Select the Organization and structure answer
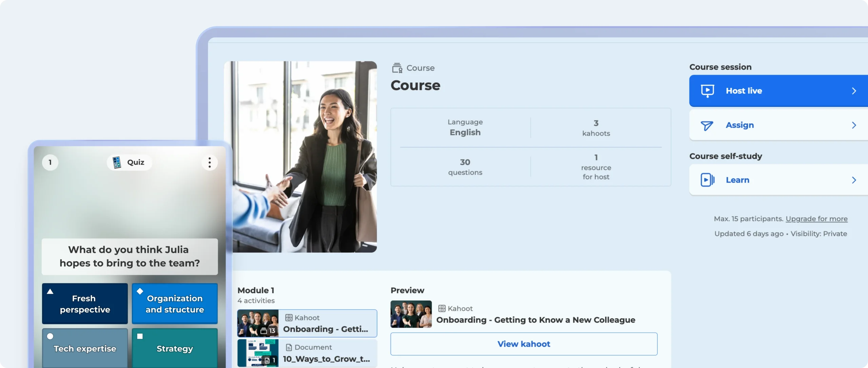 click(175, 304)
